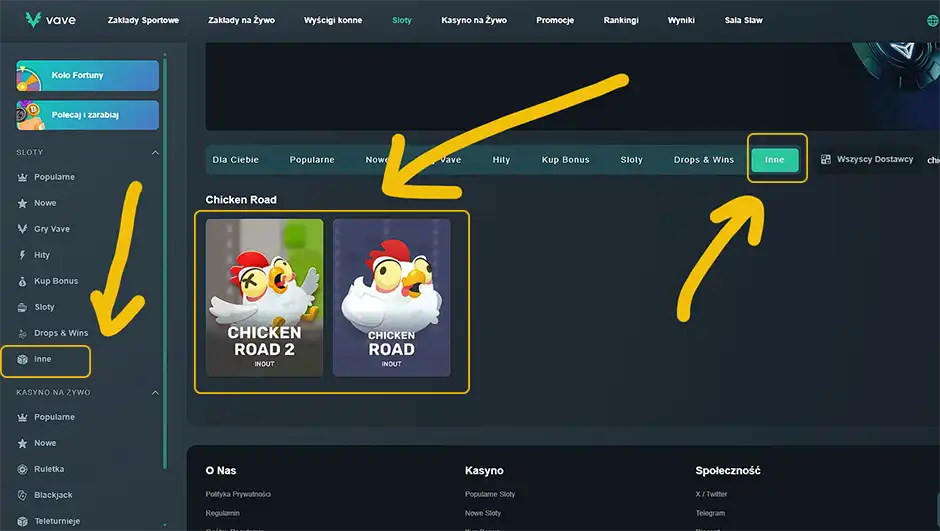The width and height of the screenshot is (940, 531).
Task: Launch the Chicken Road game thumbnail
Action: (x=391, y=298)
